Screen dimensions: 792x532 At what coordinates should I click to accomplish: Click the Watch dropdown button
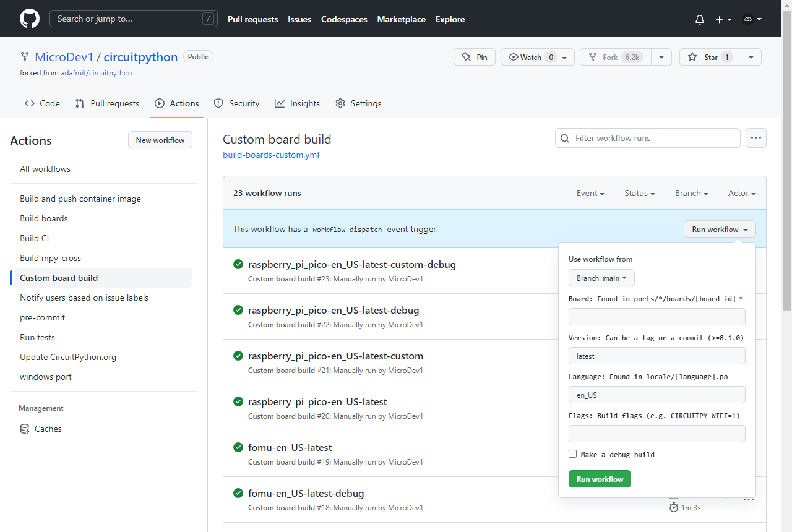[x=538, y=57]
